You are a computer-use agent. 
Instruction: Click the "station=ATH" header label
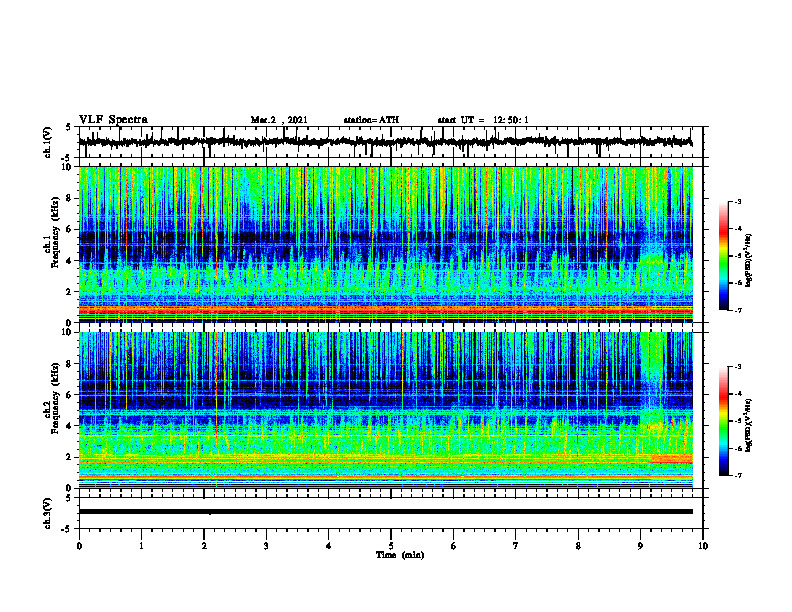pyautogui.click(x=371, y=120)
